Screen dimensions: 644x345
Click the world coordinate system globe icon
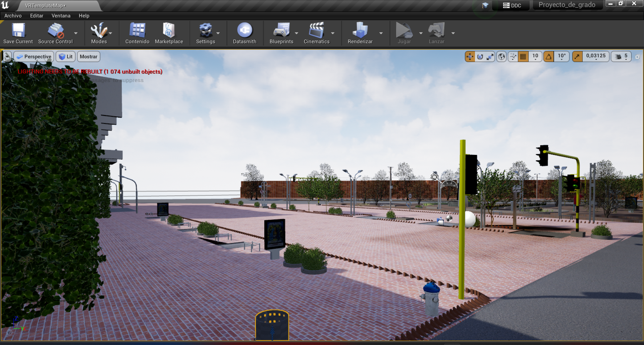click(x=501, y=57)
